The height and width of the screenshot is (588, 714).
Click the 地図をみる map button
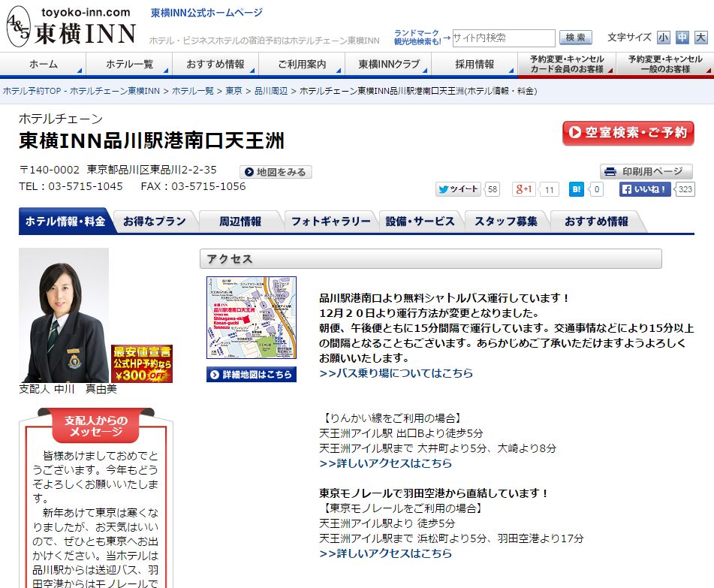click(x=276, y=172)
